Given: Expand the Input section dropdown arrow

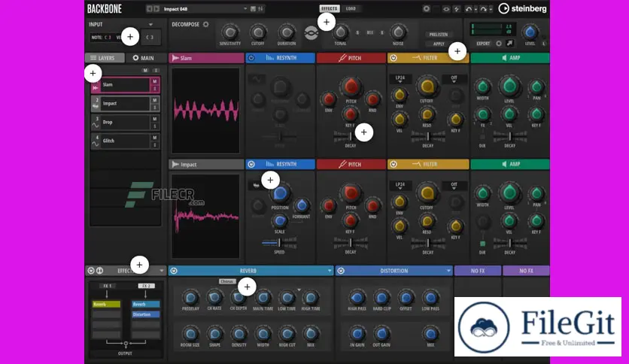Looking at the screenshot, I should point(150,25).
